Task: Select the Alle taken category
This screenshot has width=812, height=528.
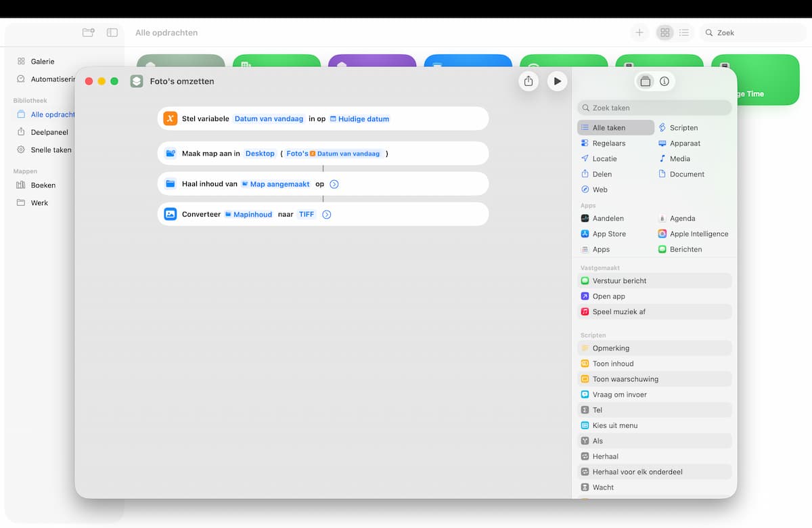Action: [616, 127]
